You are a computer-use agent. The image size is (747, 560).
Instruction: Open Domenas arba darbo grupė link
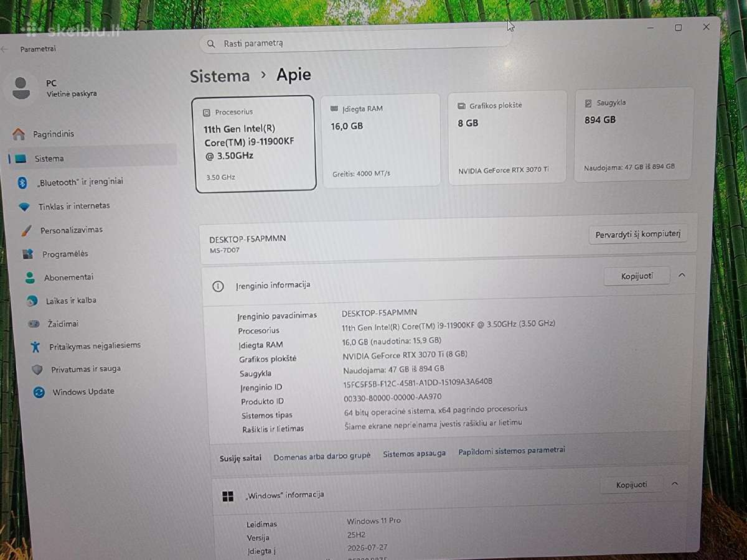(322, 456)
